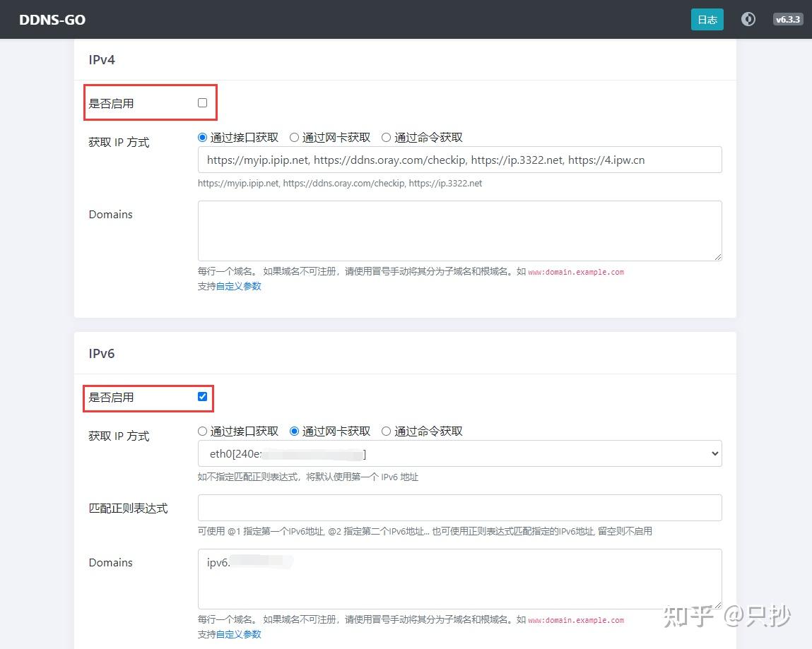Select 通过接口获取 radio in IPv4 section
This screenshot has width=812, height=649.
click(x=202, y=137)
